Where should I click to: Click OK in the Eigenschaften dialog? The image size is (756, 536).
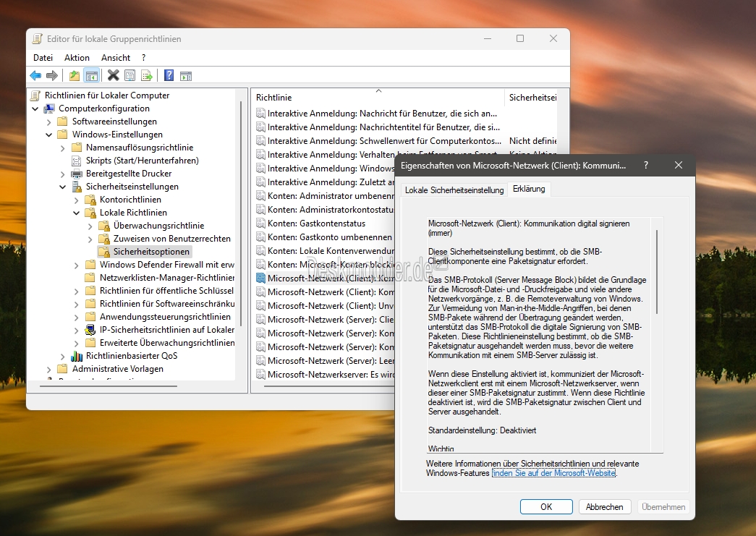(546, 506)
